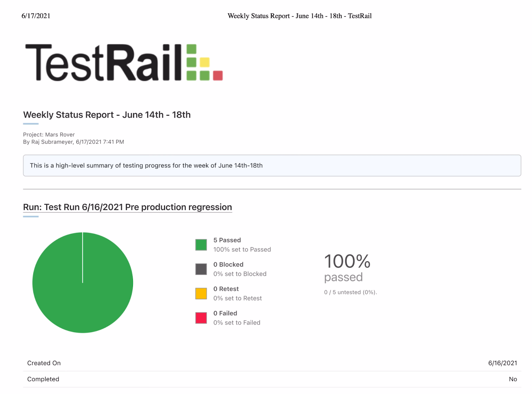The height and width of the screenshot is (394, 532).
Task: Click the Completed row 'No' value
Action: tap(513, 379)
